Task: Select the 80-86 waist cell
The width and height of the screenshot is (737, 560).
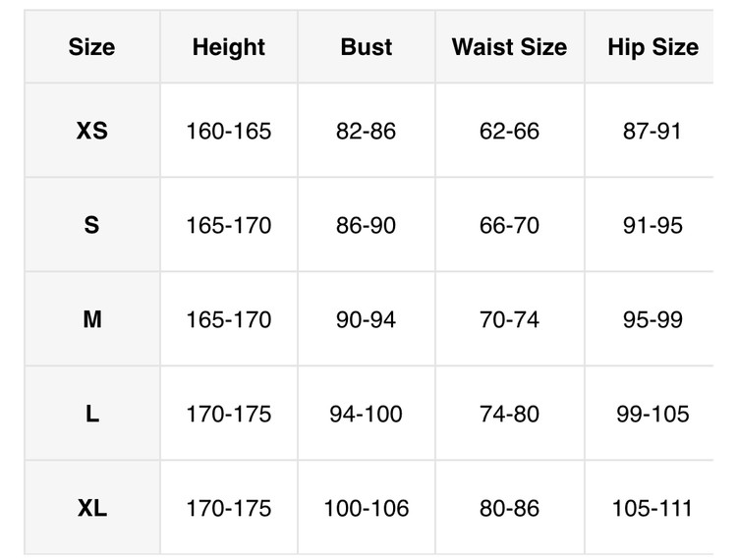Action: [509, 508]
